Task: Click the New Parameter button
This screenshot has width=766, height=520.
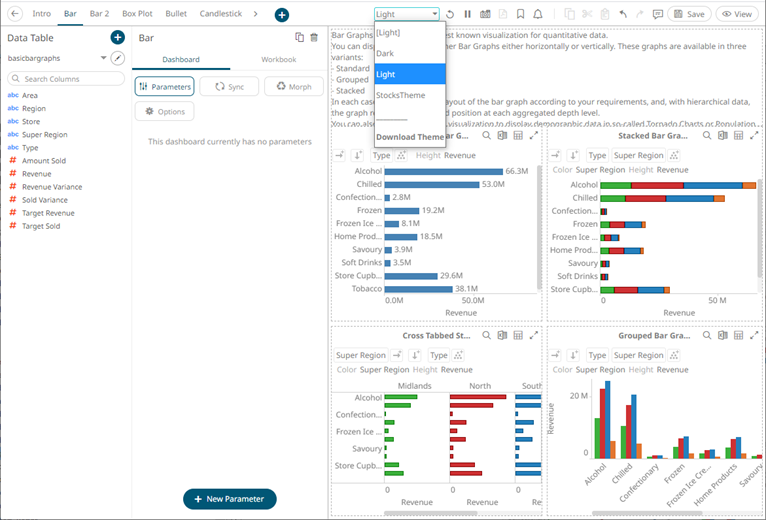Action: [x=229, y=499]
